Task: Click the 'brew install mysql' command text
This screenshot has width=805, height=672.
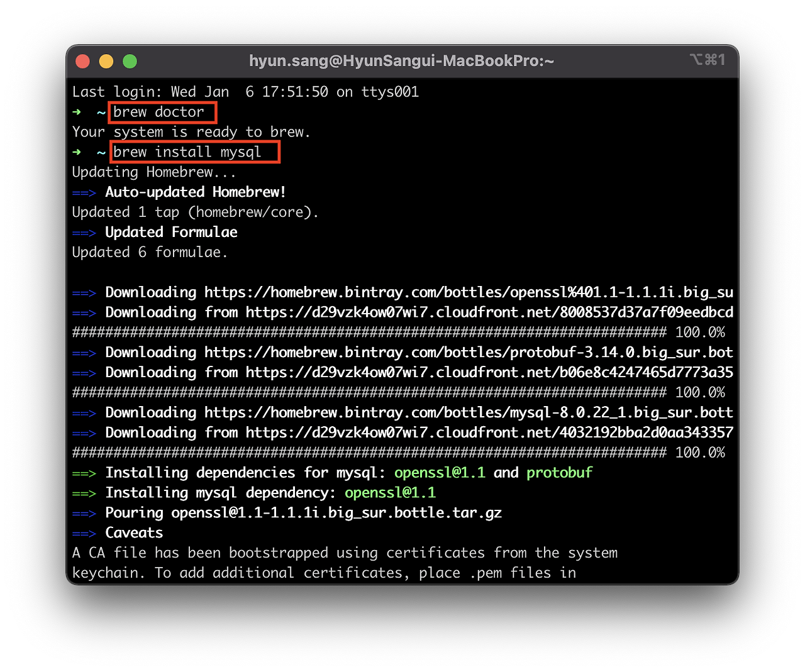Action: pyautogui.click(x=187, y=152)
